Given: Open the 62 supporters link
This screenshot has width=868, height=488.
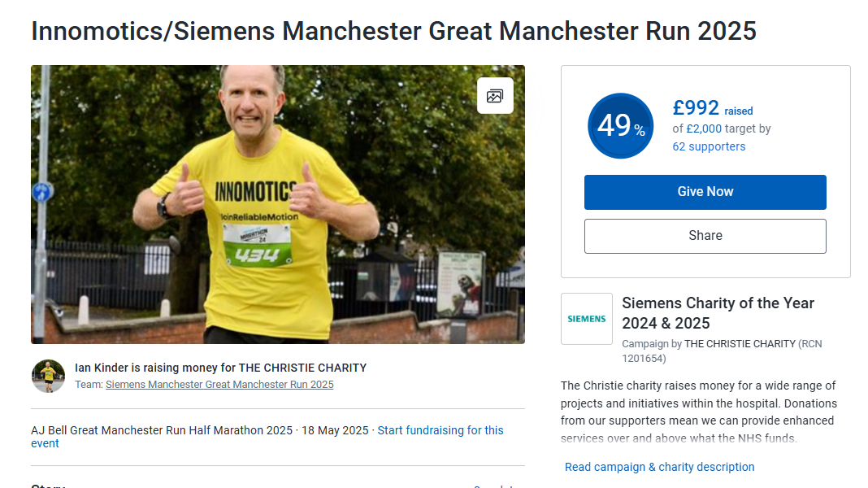Looking at the screenshot, I should click(x=709, y=146).
